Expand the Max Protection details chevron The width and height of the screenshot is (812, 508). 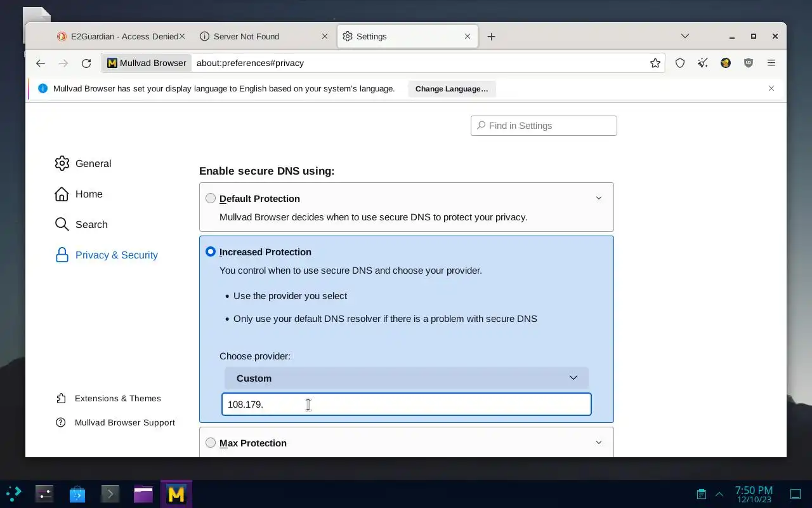(x=598, y=443)
